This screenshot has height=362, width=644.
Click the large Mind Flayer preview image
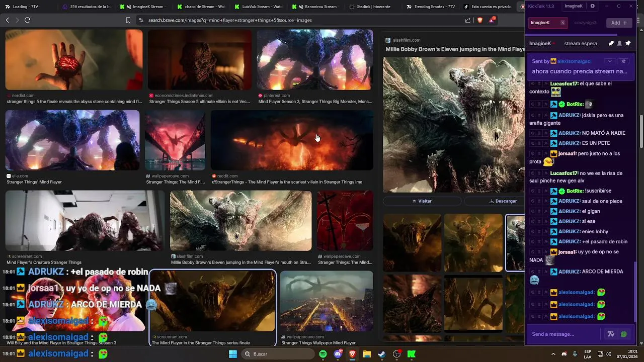point(453,125)
